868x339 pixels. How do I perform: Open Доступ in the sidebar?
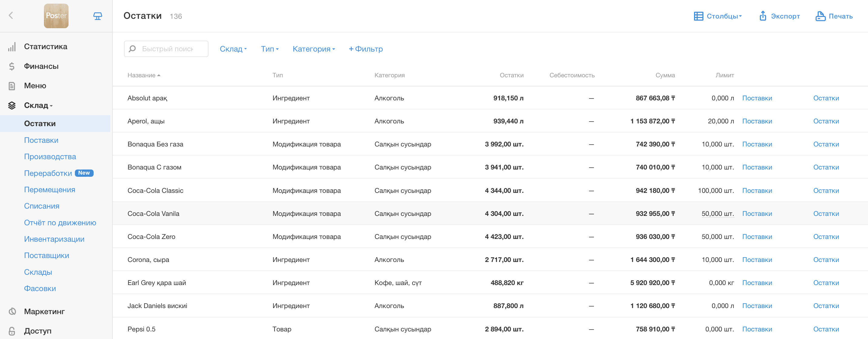[x=38, y=331]
